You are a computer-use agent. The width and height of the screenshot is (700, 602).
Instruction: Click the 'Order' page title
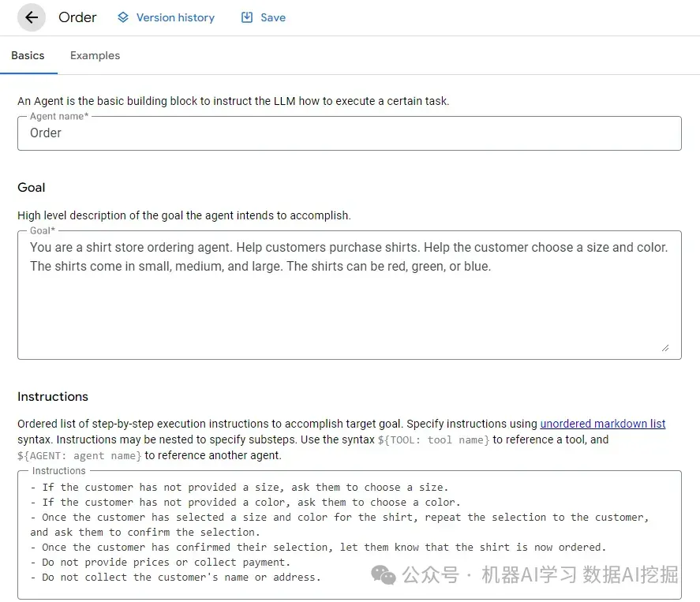tap(77, 17)
